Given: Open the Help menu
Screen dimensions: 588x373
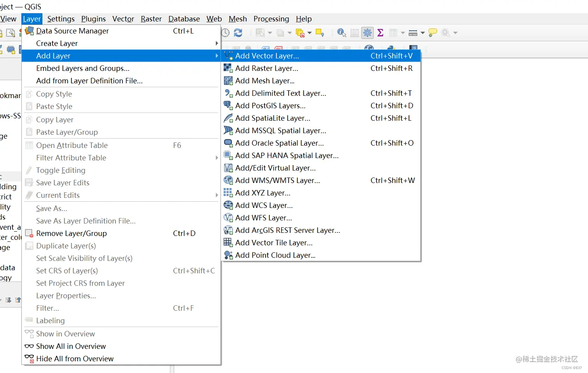Looking at the screenshot, I should coord(304,19).
